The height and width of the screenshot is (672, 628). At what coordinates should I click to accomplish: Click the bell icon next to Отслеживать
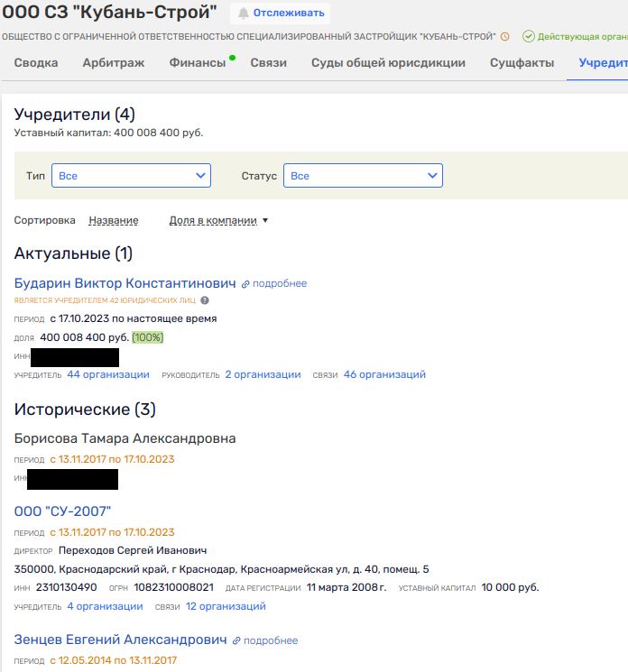(x=243, y=14)
